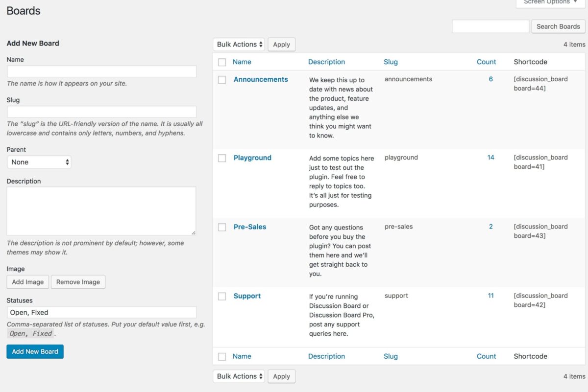Image resolution: width=588 pixels, height=392 pixels.
Task: Open the Announcements board
Action: click(260, 79)
